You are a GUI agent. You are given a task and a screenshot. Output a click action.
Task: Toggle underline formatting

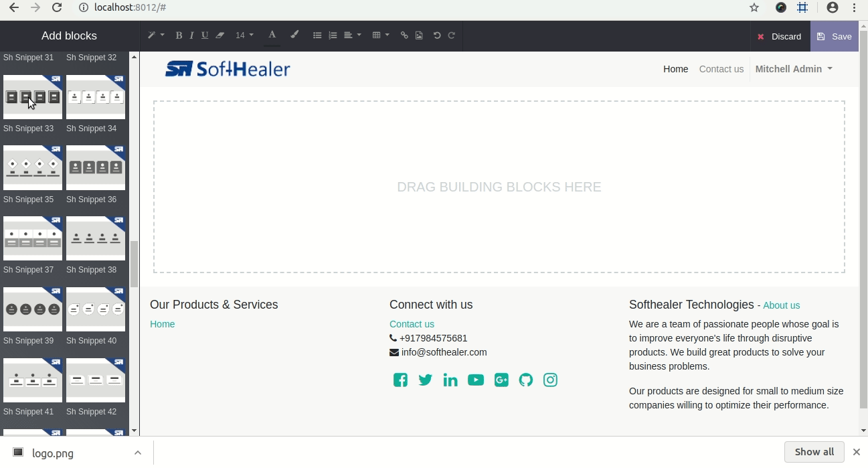[205, 35]
